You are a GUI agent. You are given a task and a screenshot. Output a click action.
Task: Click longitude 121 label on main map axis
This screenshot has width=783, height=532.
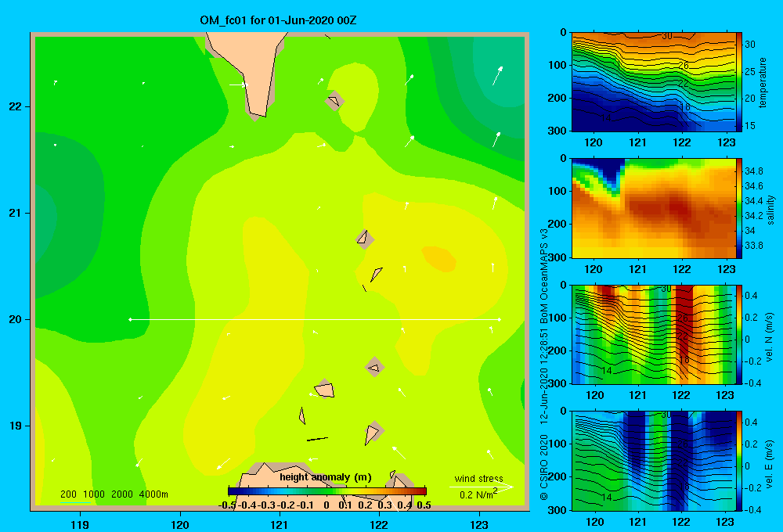pos(280,524)
